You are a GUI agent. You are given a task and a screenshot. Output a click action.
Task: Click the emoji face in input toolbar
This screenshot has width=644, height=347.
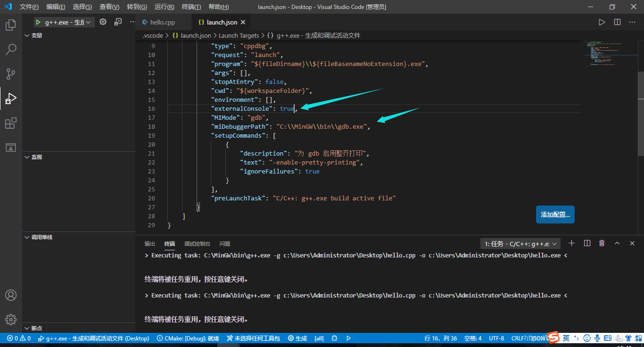(586, 338)
